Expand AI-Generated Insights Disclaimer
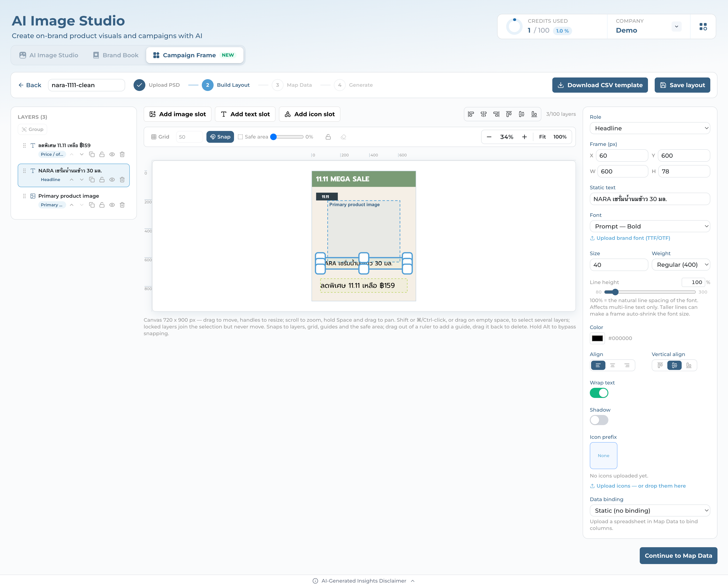This screenshot has height=587, width=728. [364, 580]
